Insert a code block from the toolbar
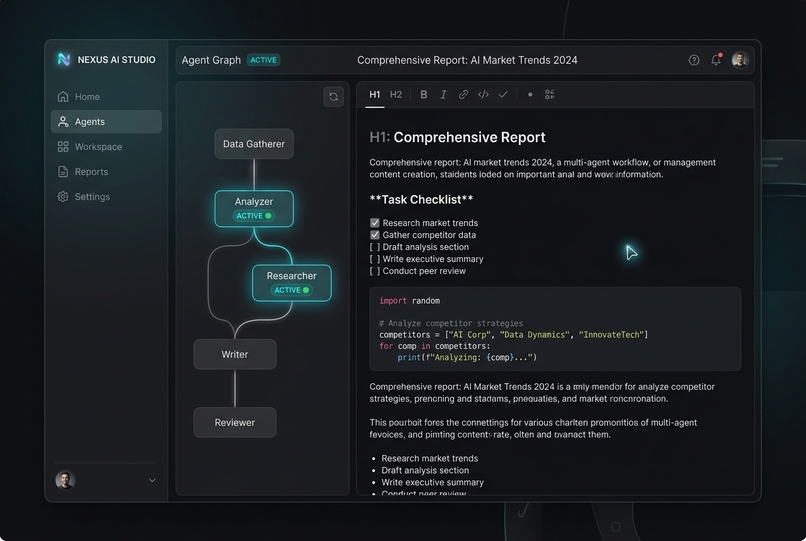The width and height of the screenshot is (806, 541). [x=483, y=95]
